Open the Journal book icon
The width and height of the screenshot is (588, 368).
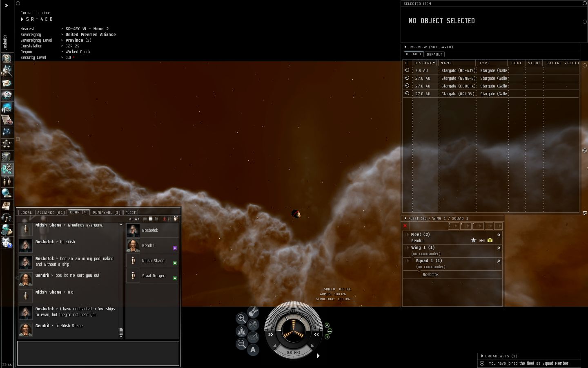click(7, 205)
